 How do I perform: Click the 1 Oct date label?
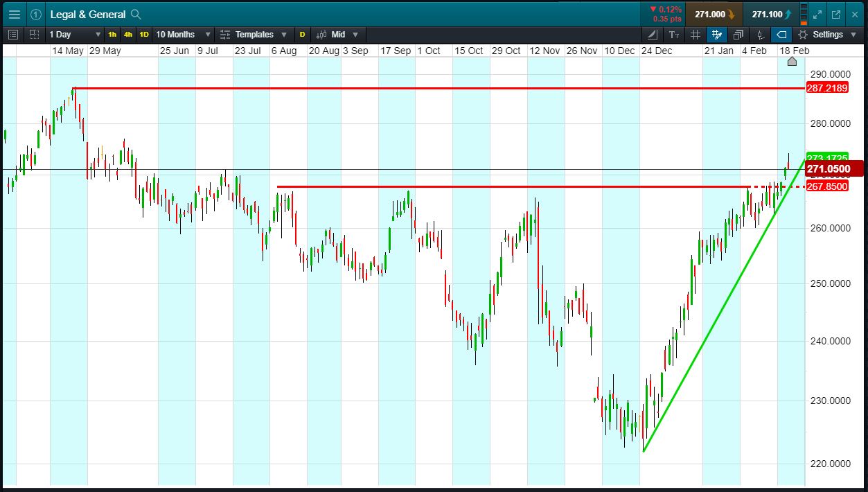point(428,51)
